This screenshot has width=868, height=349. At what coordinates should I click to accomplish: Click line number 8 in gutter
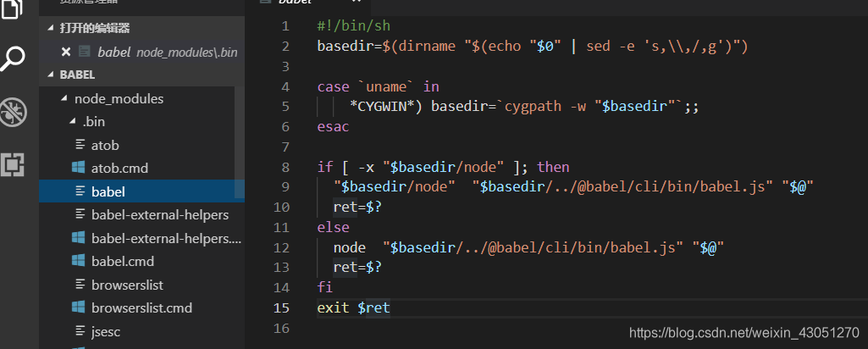click(285, 167)
